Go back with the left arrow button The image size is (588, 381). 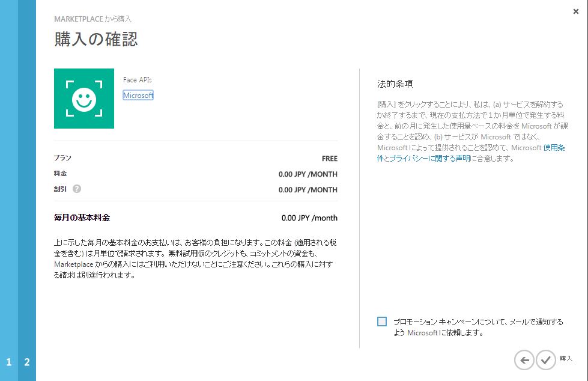click(524, 360)
